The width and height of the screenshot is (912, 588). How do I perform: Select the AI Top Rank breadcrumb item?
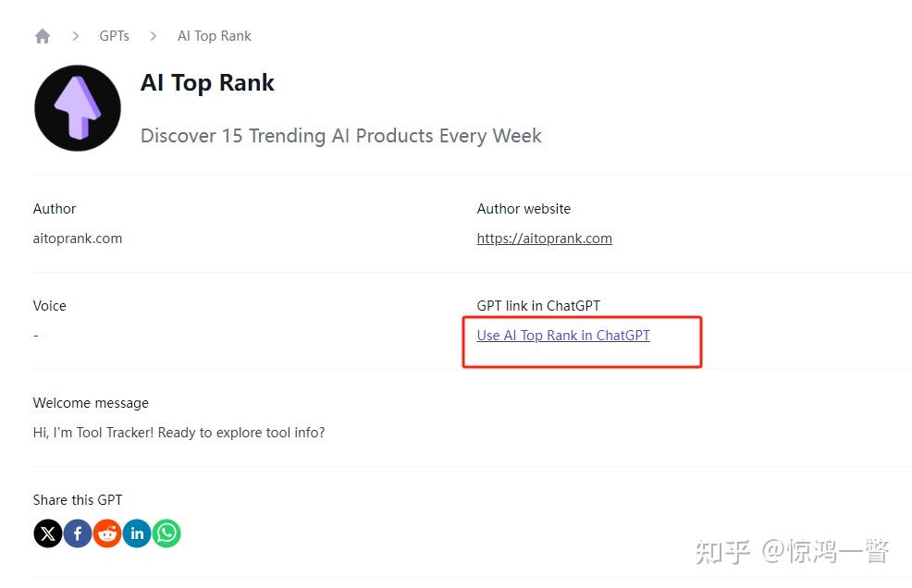214,35
